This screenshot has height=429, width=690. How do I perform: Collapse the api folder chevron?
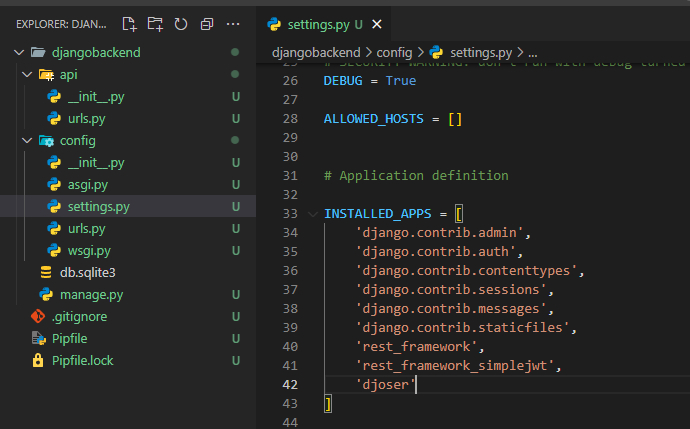tap(28, 74)
